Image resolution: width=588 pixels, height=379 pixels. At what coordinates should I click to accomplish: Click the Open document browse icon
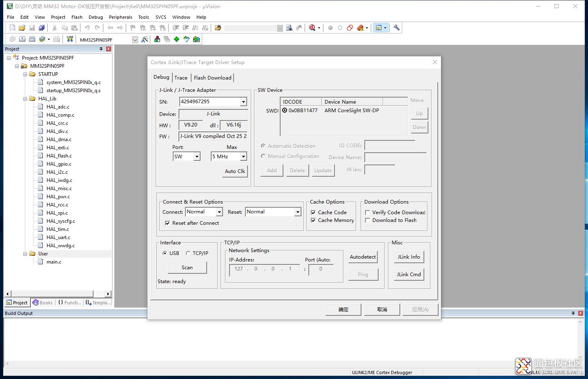[218, 28]
